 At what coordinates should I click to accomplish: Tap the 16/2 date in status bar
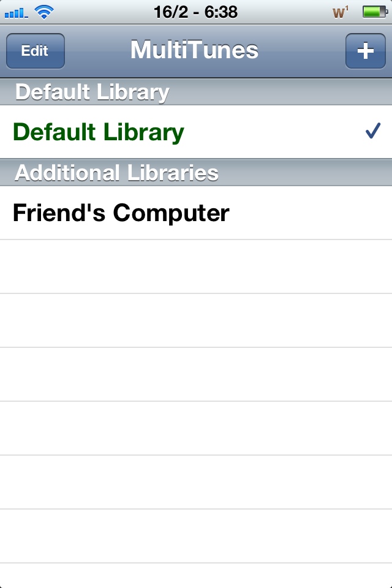(171, 12)
